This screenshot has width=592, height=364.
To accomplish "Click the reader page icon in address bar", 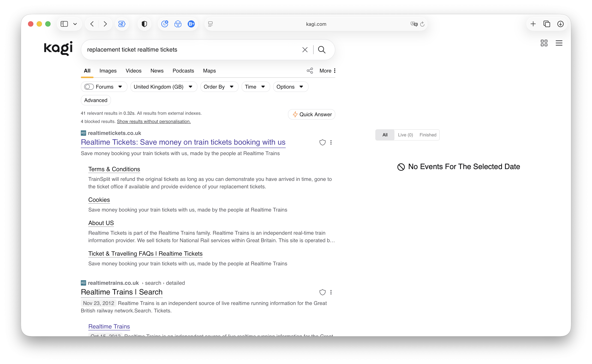I will 210,24.
